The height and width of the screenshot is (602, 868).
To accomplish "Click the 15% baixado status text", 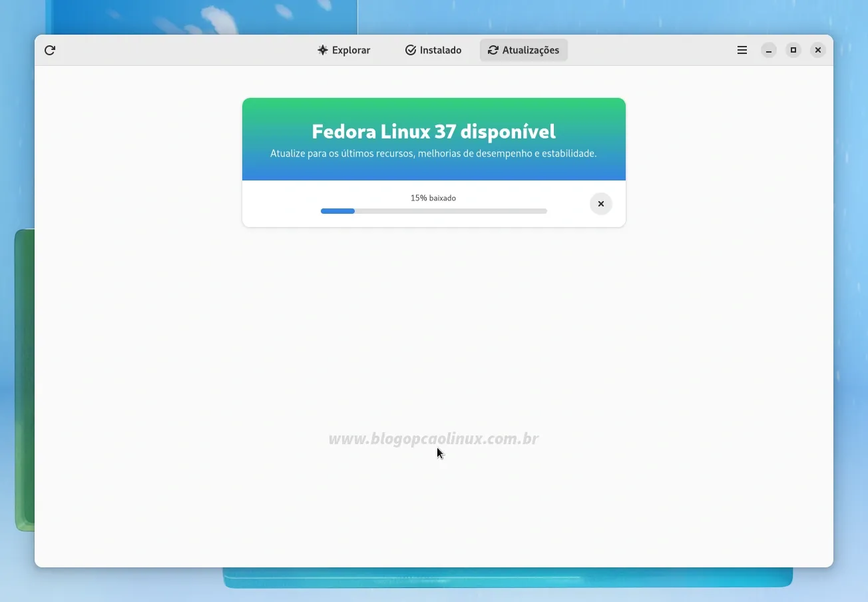I will click(433, 198).
